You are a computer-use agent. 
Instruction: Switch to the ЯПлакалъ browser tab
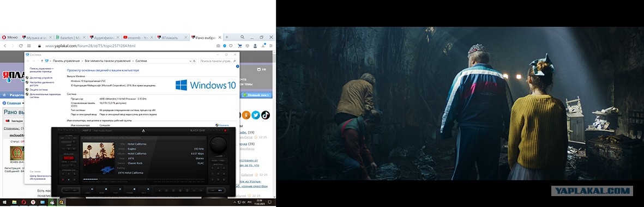(172, 37)
